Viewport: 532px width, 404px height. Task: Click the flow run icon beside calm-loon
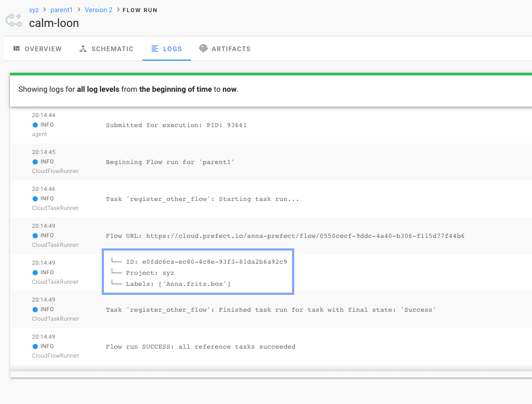pos(13,20)
